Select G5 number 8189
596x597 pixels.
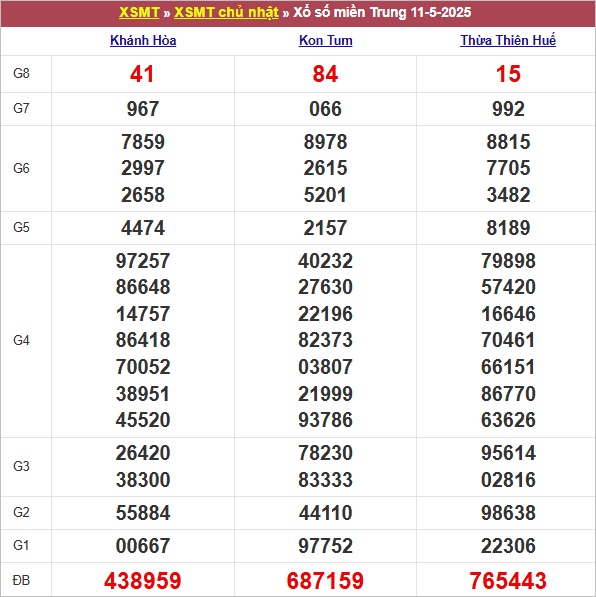pos(508,228)
